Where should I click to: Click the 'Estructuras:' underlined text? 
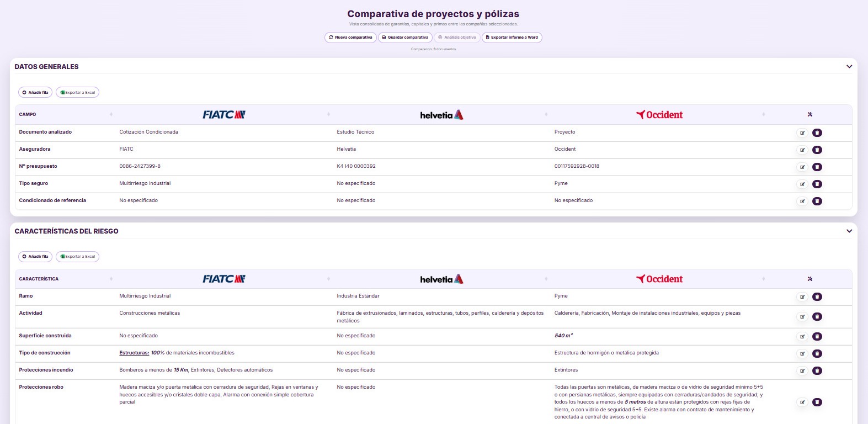coord(134,353)
